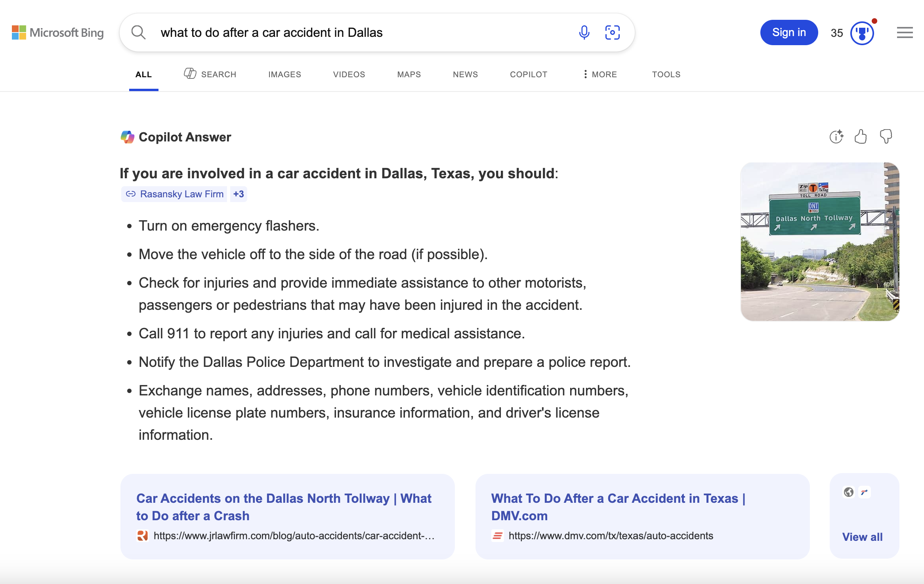Give the Copilot answer a thumbs down
Image resolution: width=924 pixels, height=584 pixels.
[886, 137]
